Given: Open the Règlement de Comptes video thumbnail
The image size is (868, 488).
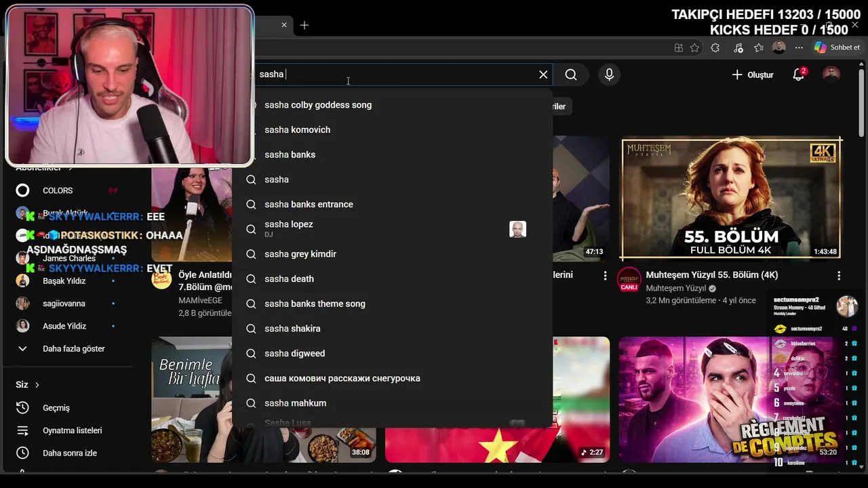Looking at the screenshot, I should (731, 400).
